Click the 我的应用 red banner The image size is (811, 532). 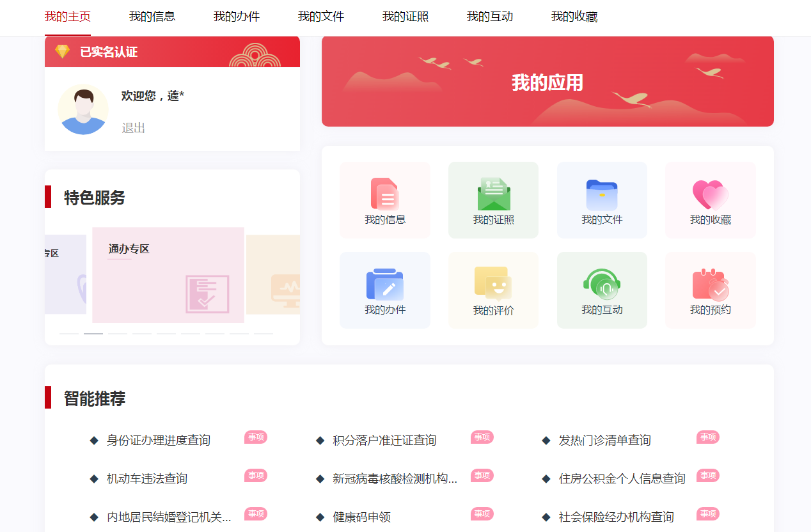(x=547, y=81)
